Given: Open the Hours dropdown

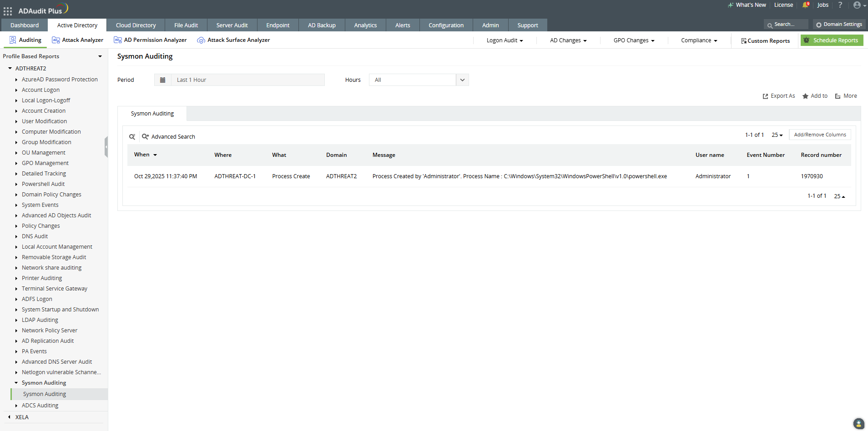Looking at the screenshot, I should pyautogui.click(x=462, y=80).
